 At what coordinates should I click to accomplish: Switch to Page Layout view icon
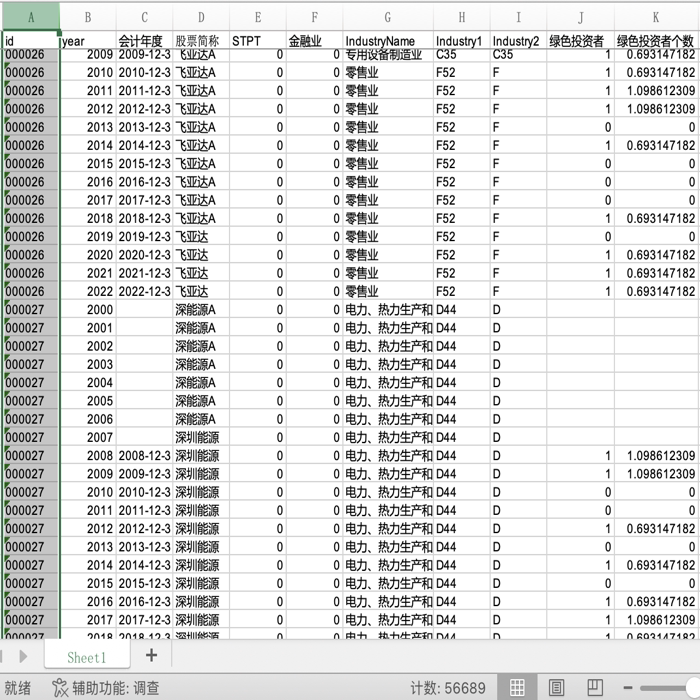pyautogui.click(x=556, y=687)
